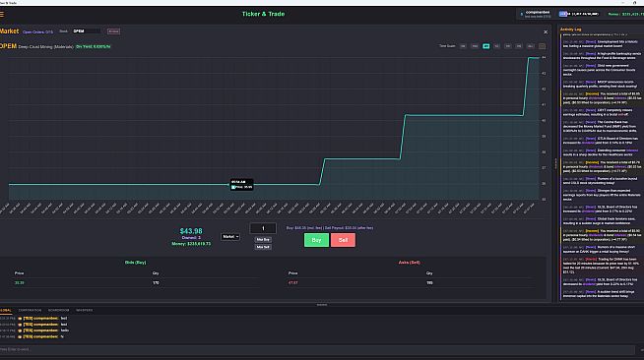Click the small button beside the stock field

point(113,31)
